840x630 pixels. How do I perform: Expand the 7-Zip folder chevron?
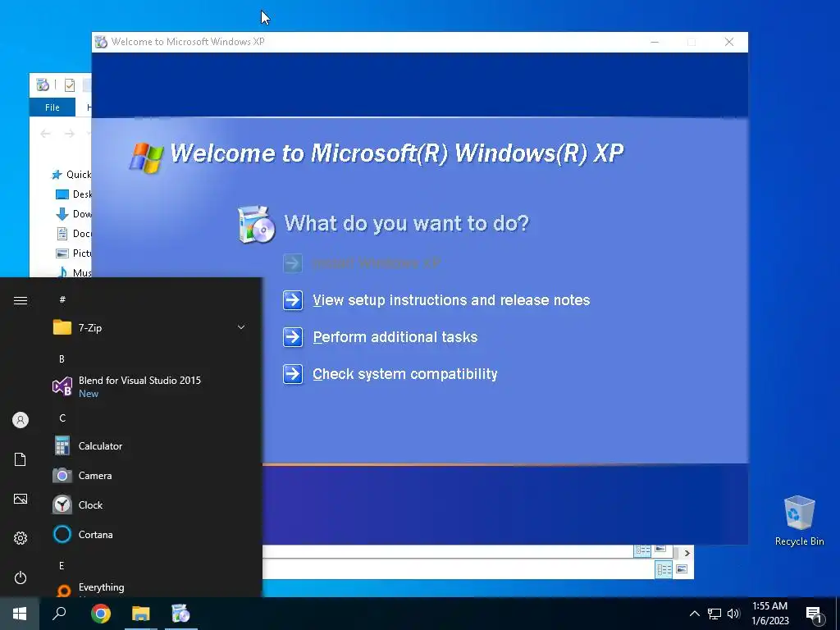241,327
